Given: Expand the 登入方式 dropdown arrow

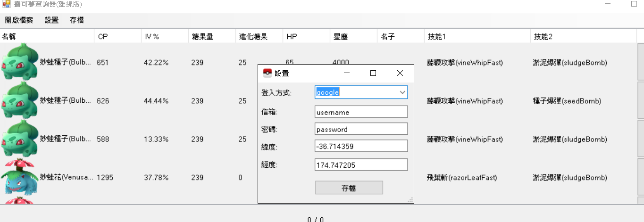Looking at the screenshot, I should coord(402,92).
